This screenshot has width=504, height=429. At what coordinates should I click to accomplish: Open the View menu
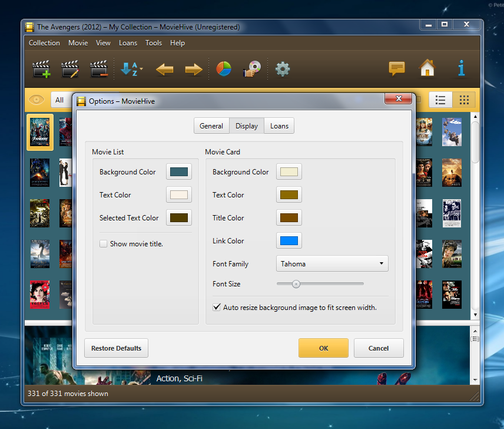point(103,43)
